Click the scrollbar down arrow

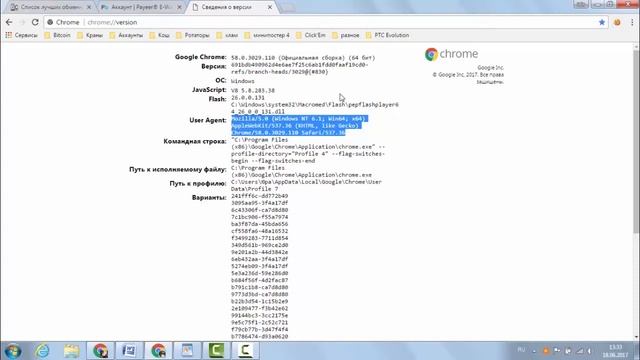point(636,338)
